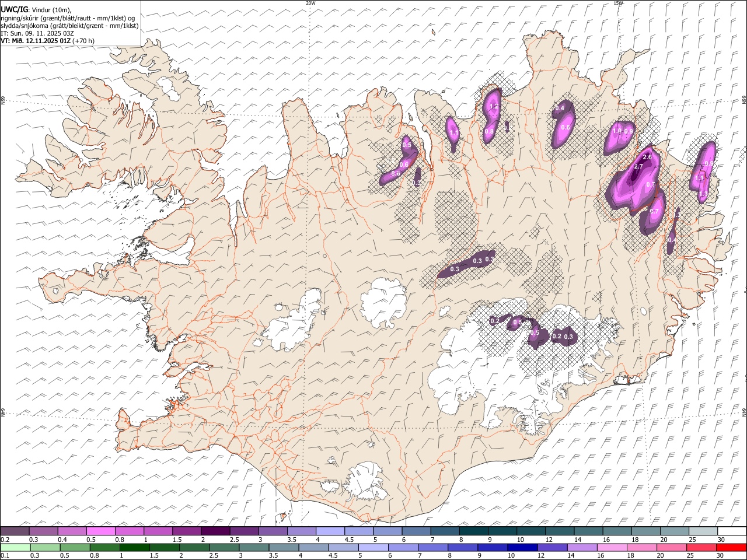Click the '1.2' snowfall value in the north

coord(494,106)
